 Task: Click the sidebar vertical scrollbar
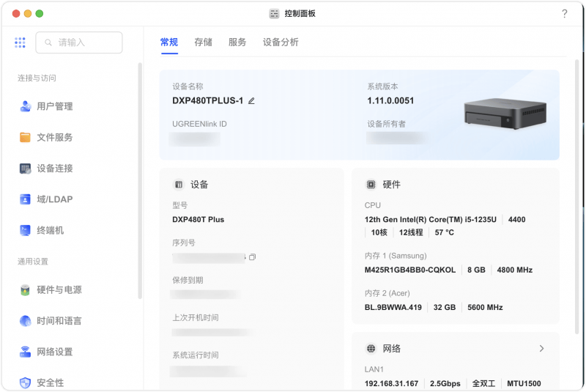pos(140,181)
